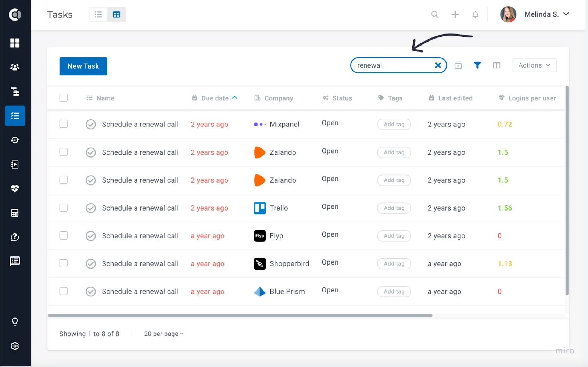Switch to list view icon
This screenshot has width=588, height=367.
[98, 14]
